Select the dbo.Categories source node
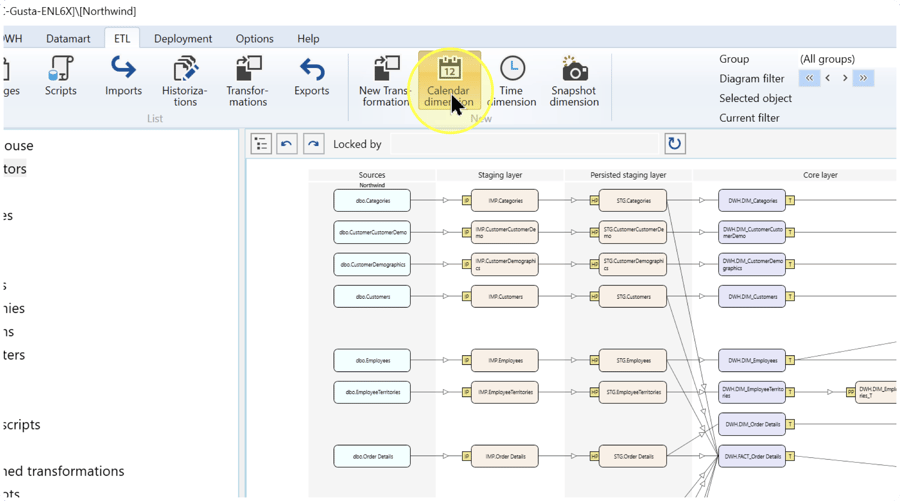The height and width of the screenshot is (501, 900). [x=372, y=200]
